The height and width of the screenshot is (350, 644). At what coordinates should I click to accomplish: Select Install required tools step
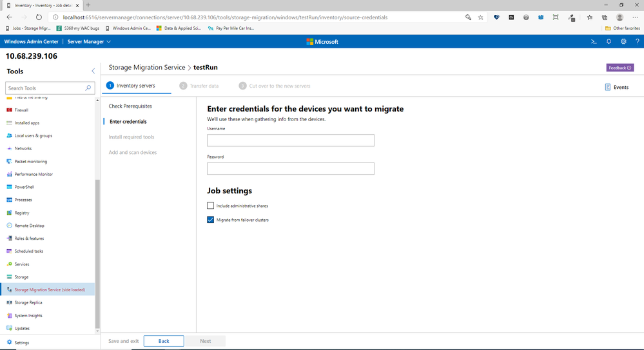[132, 137]
